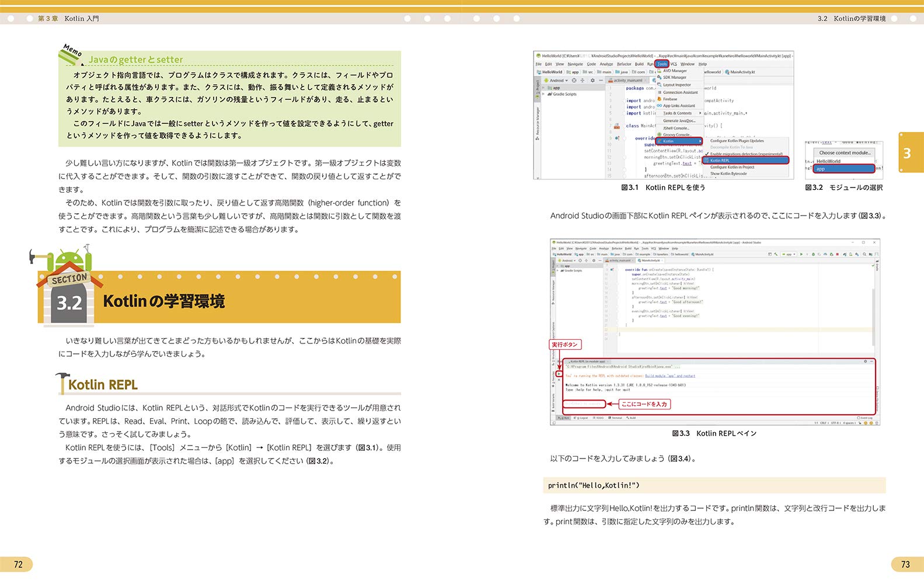Open AVD Manager from the Tools menu
Viewport: 924px width, 584px height.
tap(674, 71)
